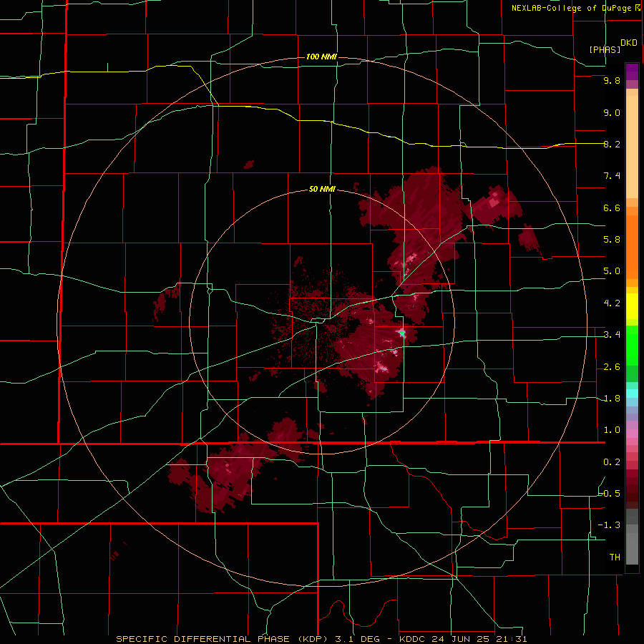Screen dimensions: 644x644
Task: Click the DKD label above the color scale
Action: (629, 42)
